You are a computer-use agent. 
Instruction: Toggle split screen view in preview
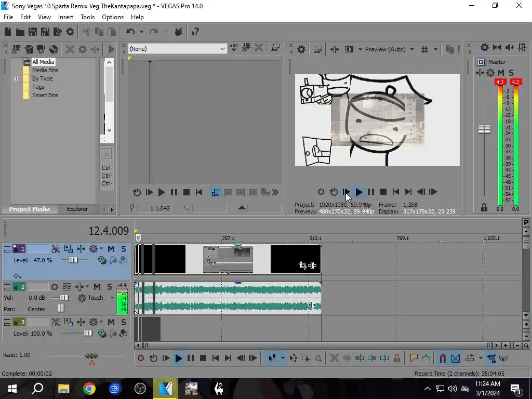[349, 49]
